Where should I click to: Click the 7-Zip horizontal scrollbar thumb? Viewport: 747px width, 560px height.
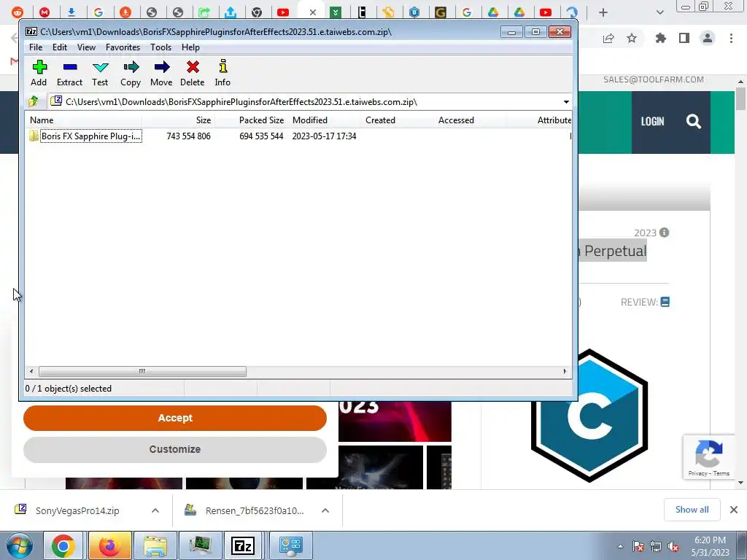click(x=142, y=371)
